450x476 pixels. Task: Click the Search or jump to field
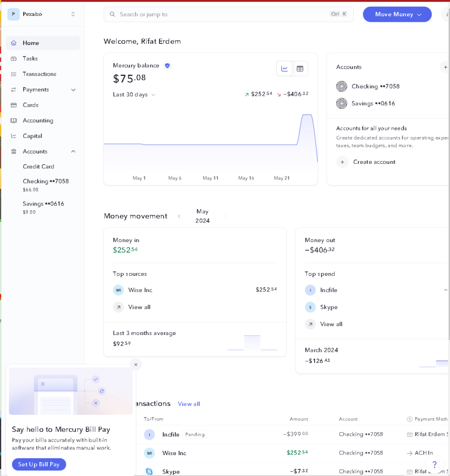[x=229, y=14]
